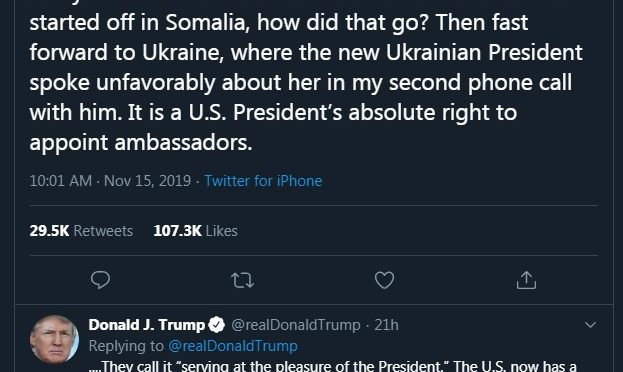The image size is (623, 372).
Task: Click the reply speech bubble icon
Action: [x=100, y=280]
